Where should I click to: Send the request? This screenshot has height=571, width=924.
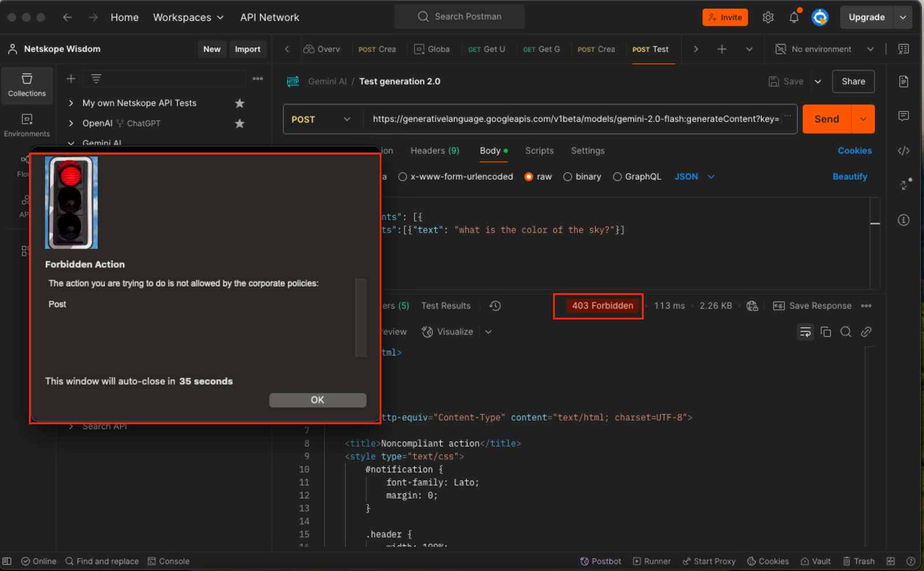point(827,119)
